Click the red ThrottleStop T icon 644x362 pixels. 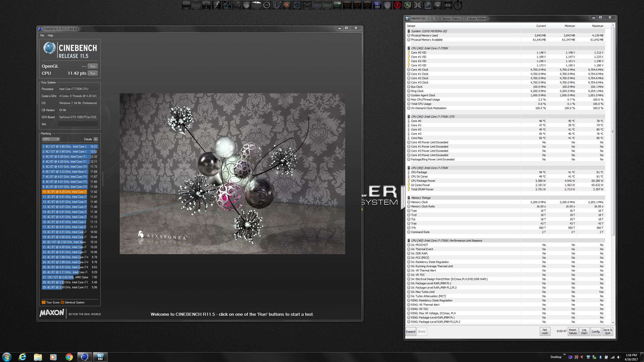tap(397, 5)
